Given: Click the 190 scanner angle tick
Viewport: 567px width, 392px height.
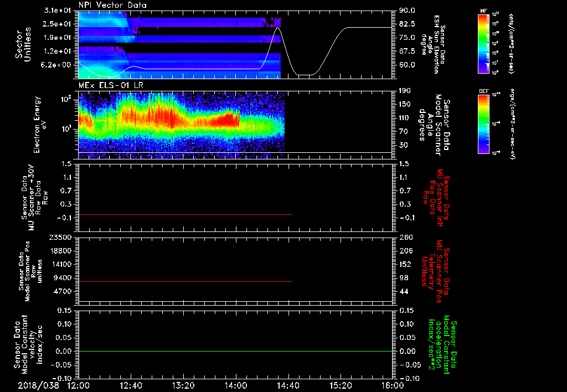Looking at the screenshot, I should click(405, 91).
